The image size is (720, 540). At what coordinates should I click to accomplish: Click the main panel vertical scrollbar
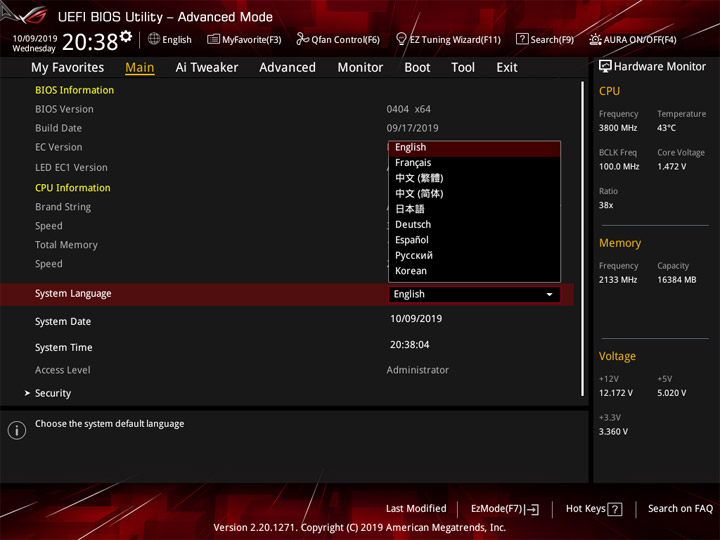[x=583, y=239]
